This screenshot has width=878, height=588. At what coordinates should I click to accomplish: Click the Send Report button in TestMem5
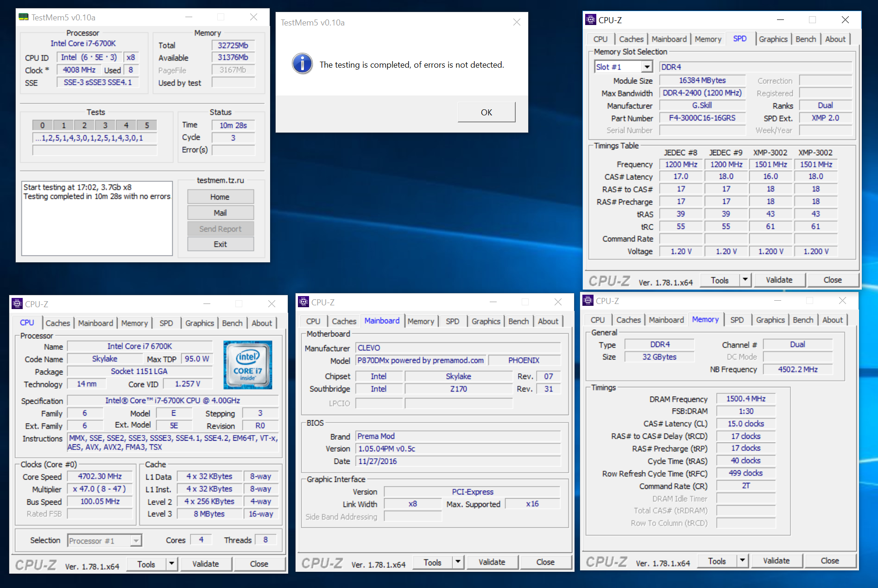(221, 228)
